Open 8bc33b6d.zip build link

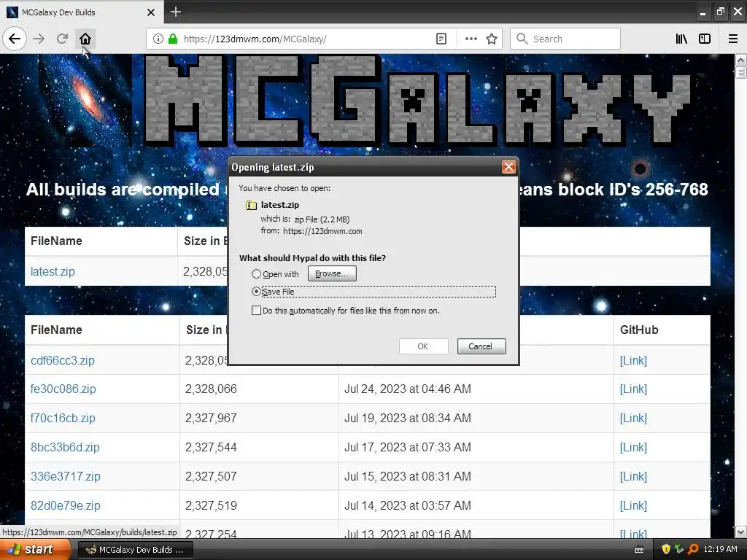coord(65,447)
